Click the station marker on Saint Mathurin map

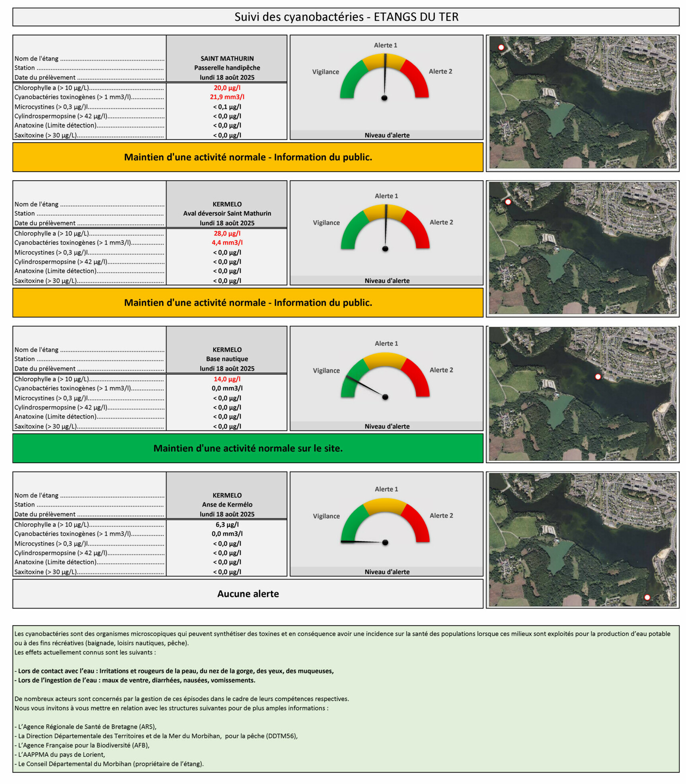tap(501, 47)
